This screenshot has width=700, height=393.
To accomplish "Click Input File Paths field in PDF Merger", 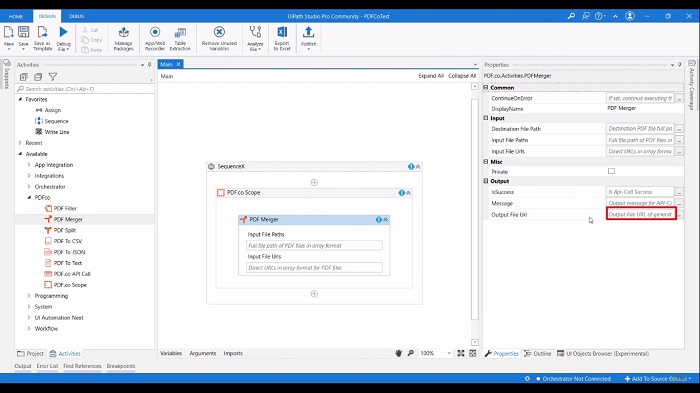I will point(314,246).
